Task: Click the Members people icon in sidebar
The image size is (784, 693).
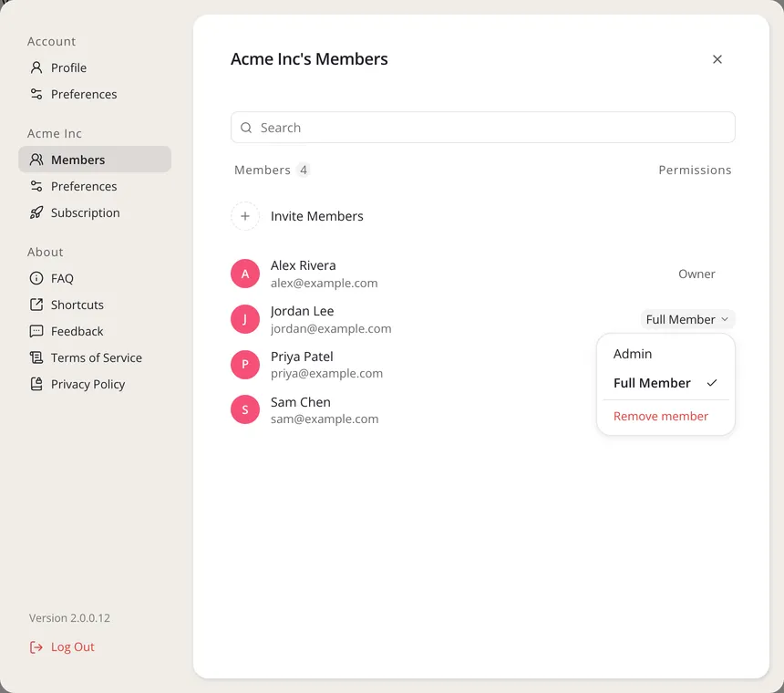Action: (36, 160)
